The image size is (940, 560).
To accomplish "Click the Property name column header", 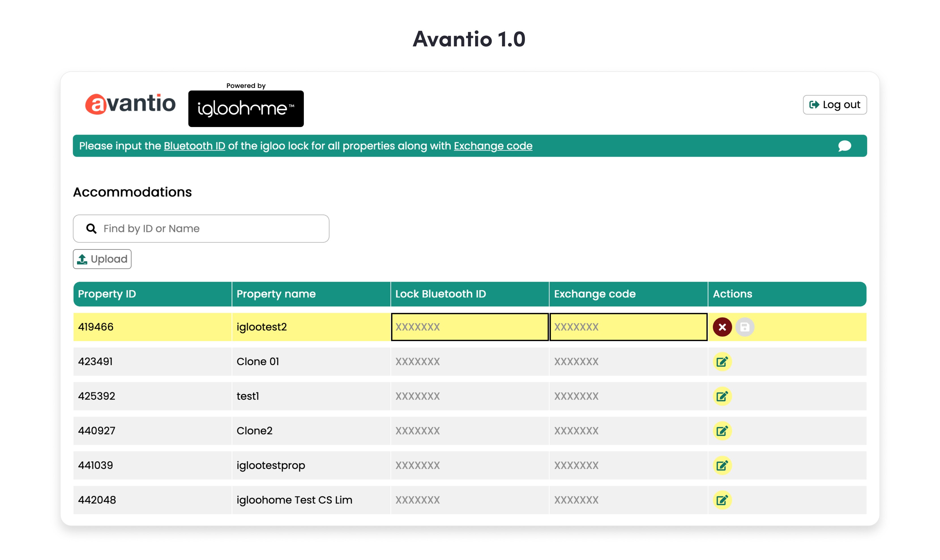I will point(276,294).
